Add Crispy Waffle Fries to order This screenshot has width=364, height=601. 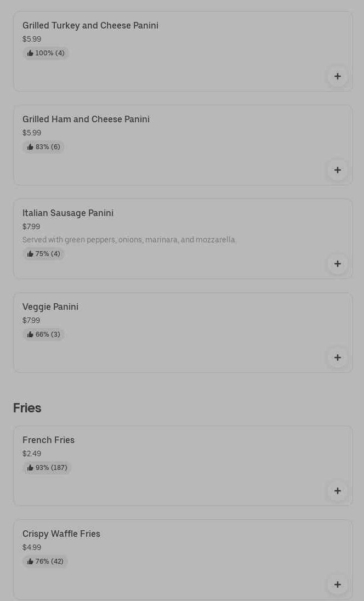click(337, 585)
